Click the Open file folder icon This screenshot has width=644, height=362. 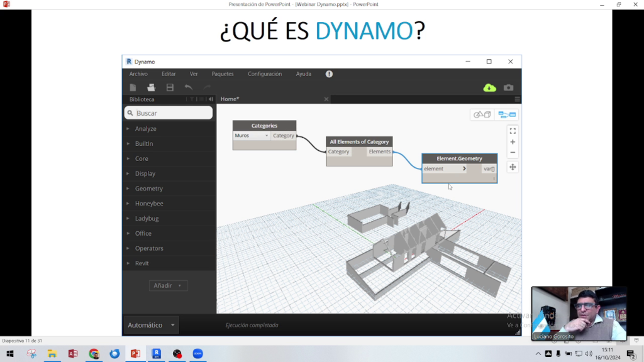(x=150, y=87)
